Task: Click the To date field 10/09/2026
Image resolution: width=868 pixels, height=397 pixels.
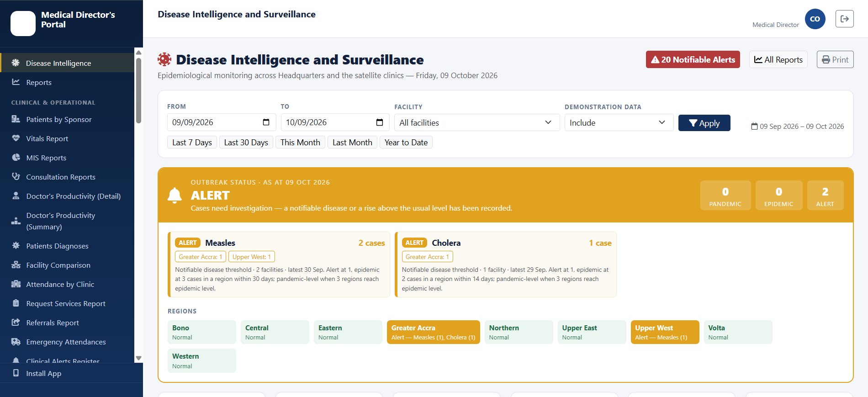Action: click(335, 122)
